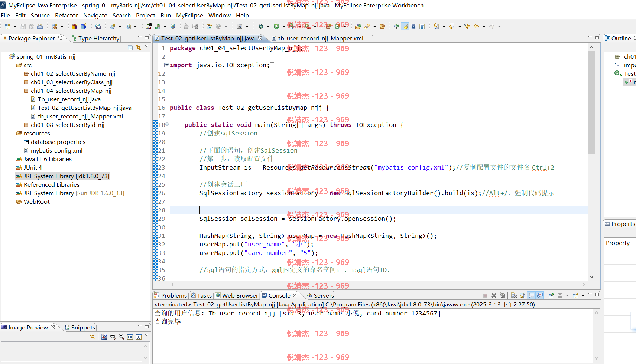This screenshot has width=636, height=364.
Task: Toggle Link with Editor in Package Explorer
Action: pos(139,47)
